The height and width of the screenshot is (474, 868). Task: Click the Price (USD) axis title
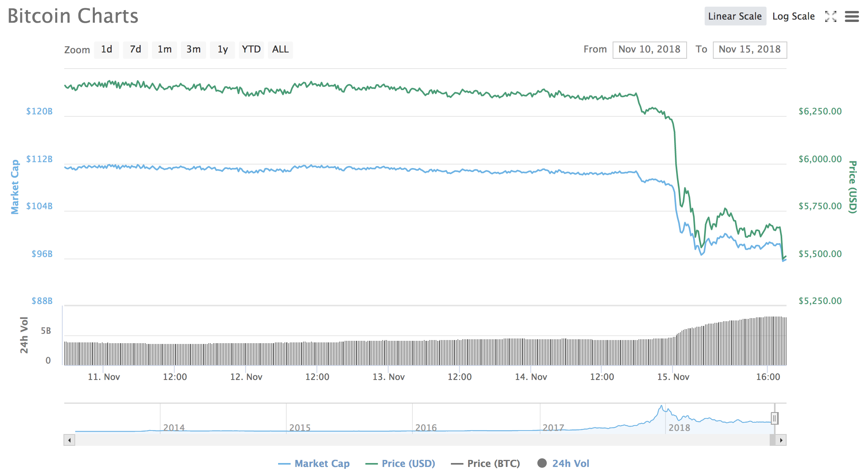coord(853,187)
